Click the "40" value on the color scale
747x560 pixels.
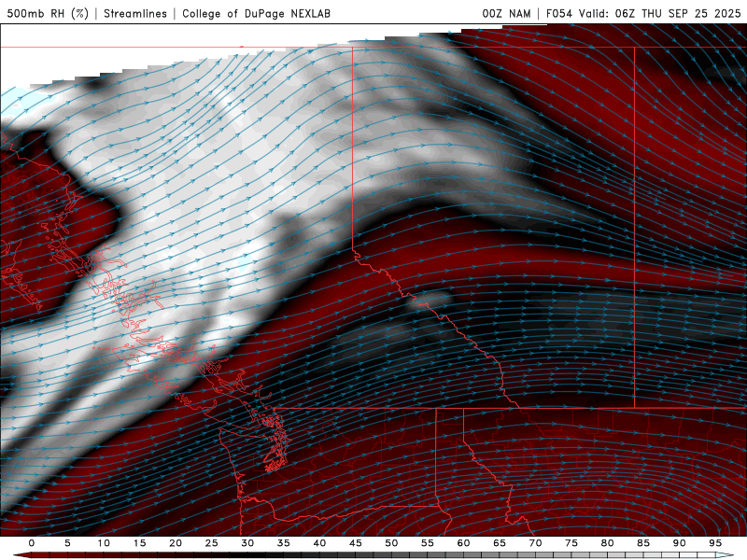click(319, 543)
